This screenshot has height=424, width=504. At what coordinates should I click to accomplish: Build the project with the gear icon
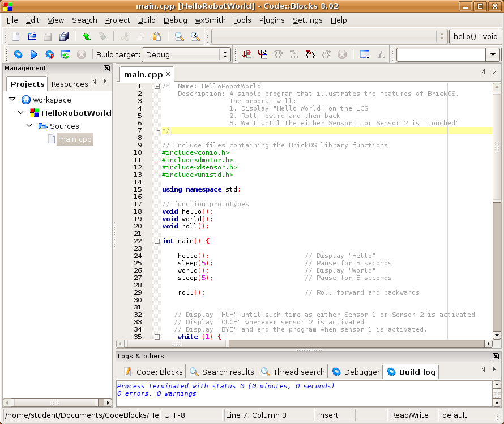click(x=18, y=54)
